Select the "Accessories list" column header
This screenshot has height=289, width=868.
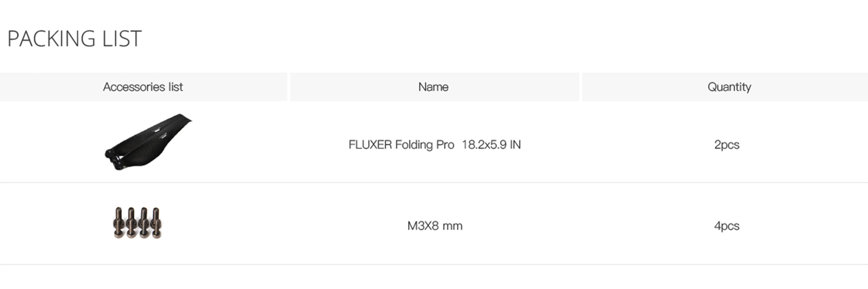tap(143, 87)
